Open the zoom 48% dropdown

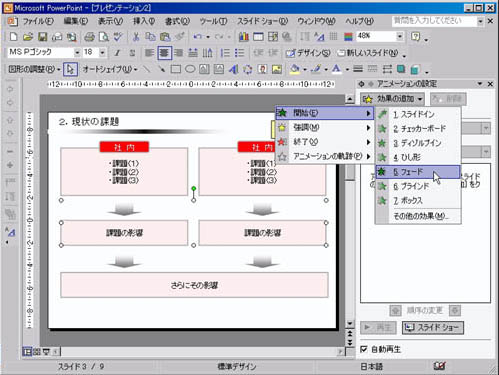point(400,36)
